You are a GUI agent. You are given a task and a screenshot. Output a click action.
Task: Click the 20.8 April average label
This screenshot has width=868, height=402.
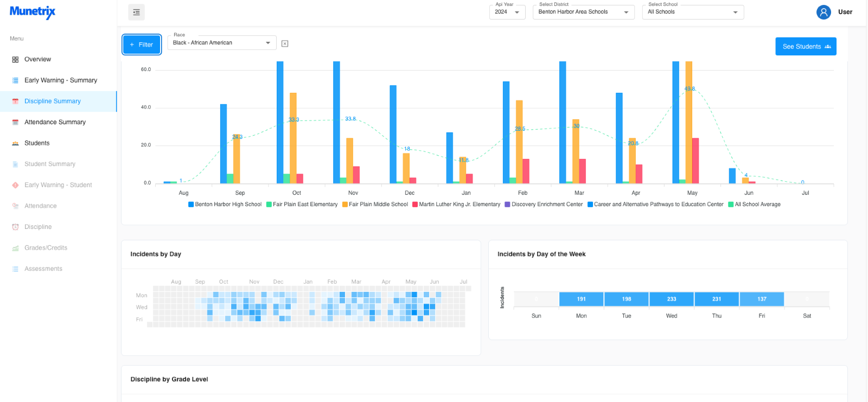tap(633, 144)
